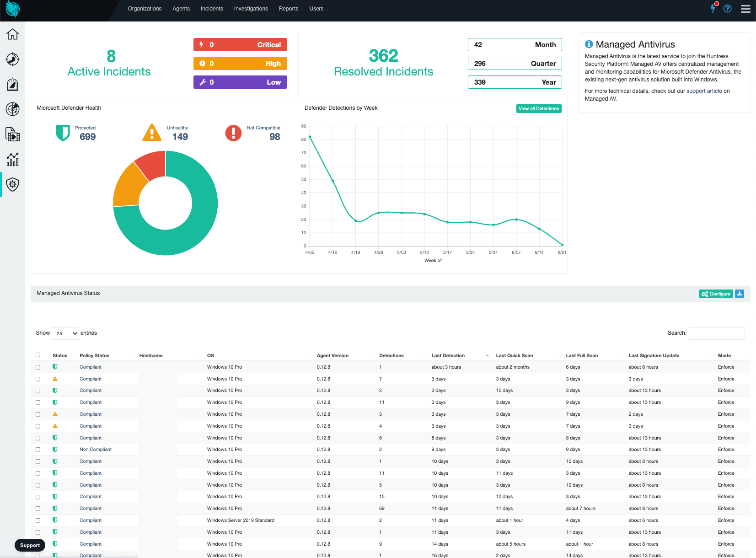This screenshot has height=558, width=756.
Task: Click the info icon beside Managed Antivirus
Action: (589, 44)
